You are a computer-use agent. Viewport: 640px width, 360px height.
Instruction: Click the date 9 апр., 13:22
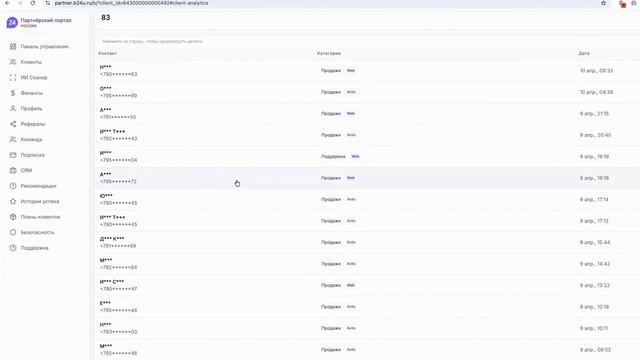595,285
